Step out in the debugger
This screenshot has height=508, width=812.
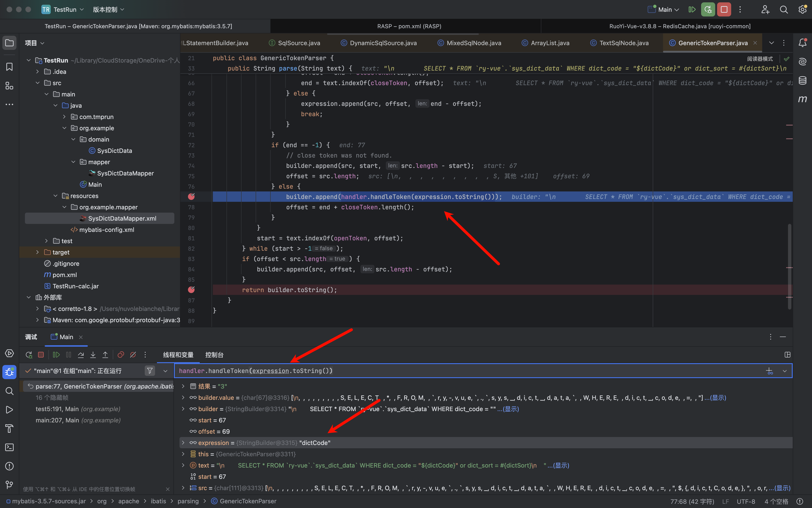105,355
